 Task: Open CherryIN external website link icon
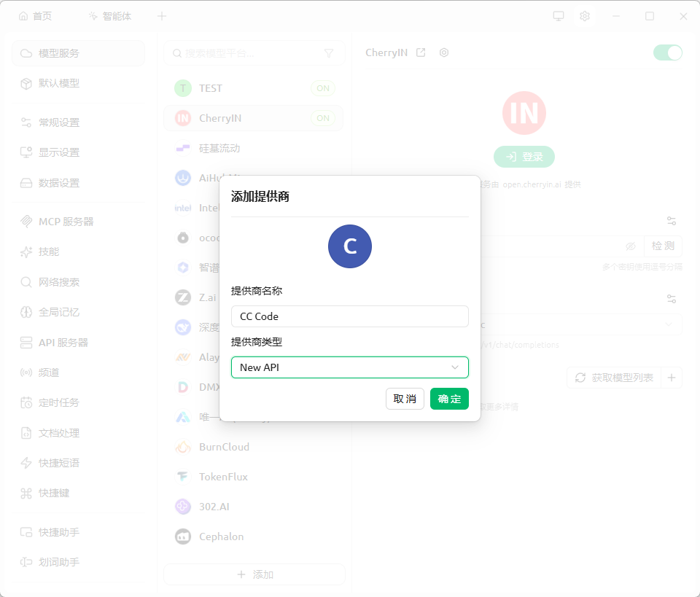coord(421,52)
